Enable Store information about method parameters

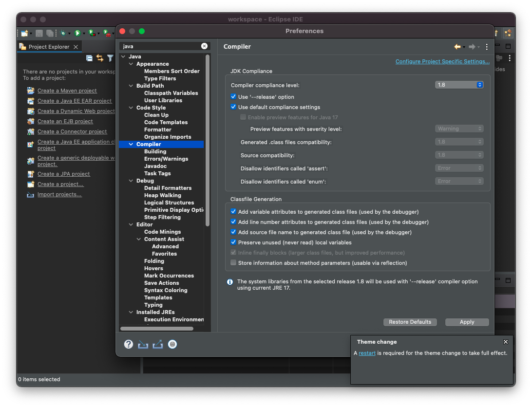(233, 262)
